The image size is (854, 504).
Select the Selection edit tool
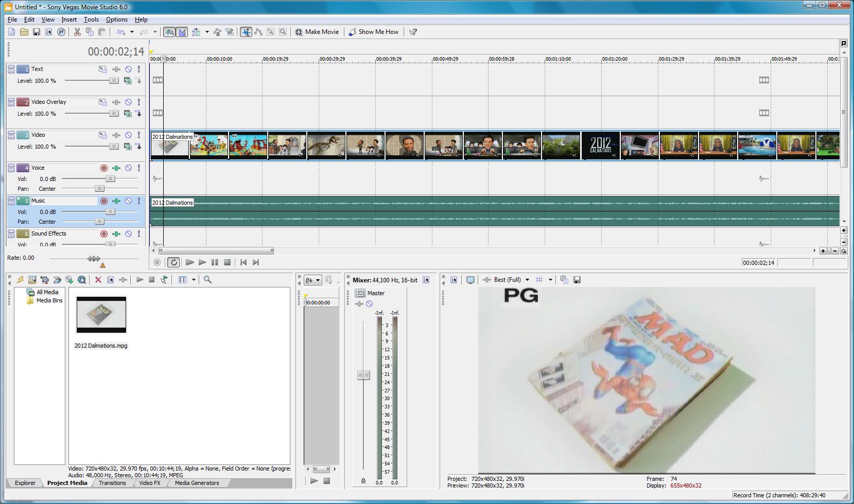pyautogui.click(x=271, y=32)
